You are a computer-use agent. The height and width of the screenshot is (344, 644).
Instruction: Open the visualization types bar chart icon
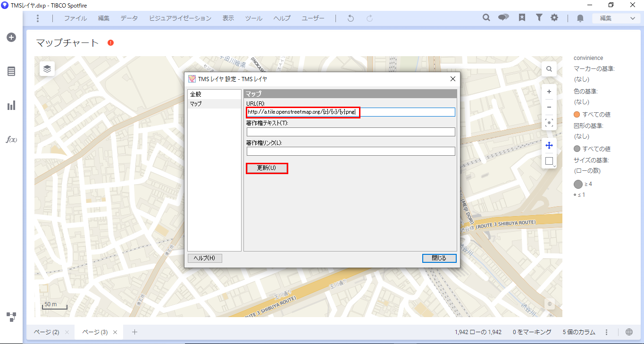pyautogui.click(x=11, y=105)
